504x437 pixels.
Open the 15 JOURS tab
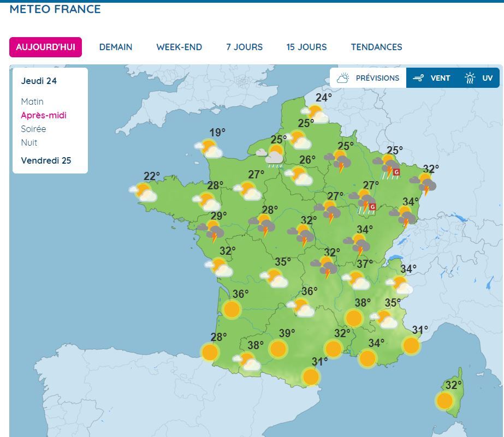click(307, 47)
